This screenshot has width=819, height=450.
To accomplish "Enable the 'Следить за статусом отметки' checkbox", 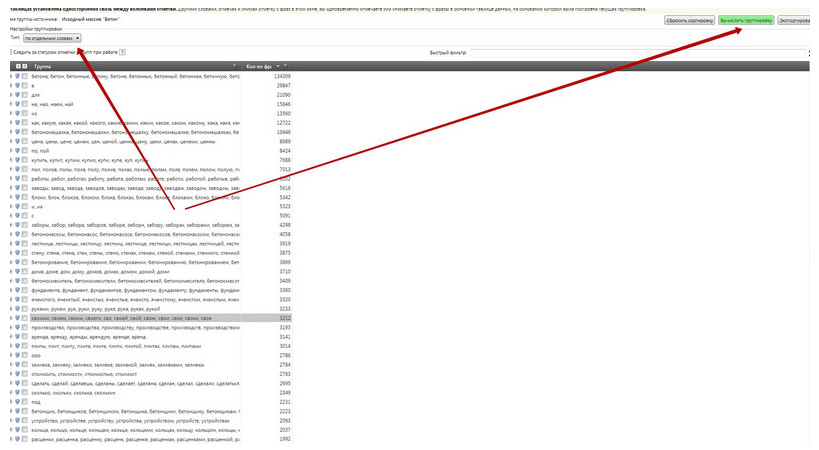I will 10,51.
